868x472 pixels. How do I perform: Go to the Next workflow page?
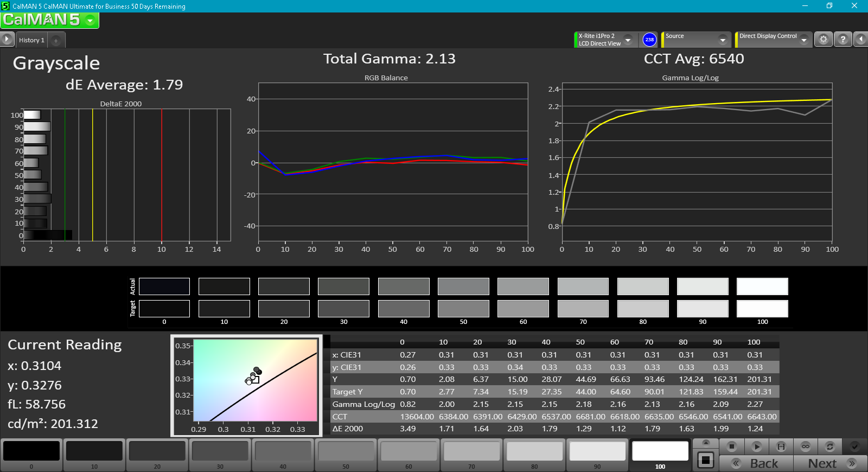point(830,463)
